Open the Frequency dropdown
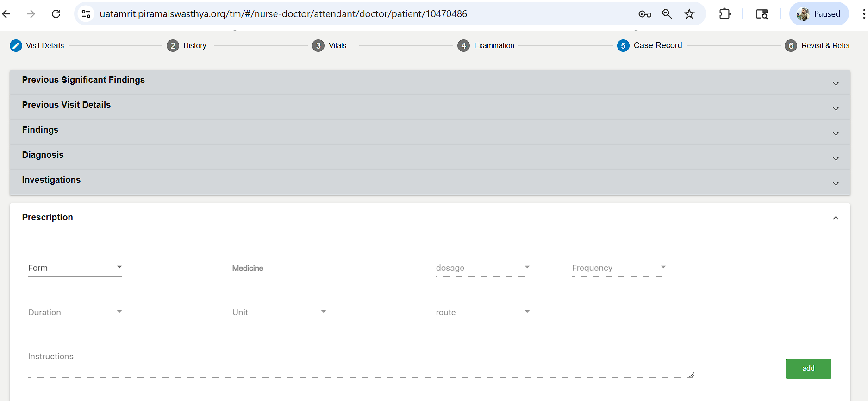Screen dimensions: 868x401 pyautogui.click(x=618, y=268)
